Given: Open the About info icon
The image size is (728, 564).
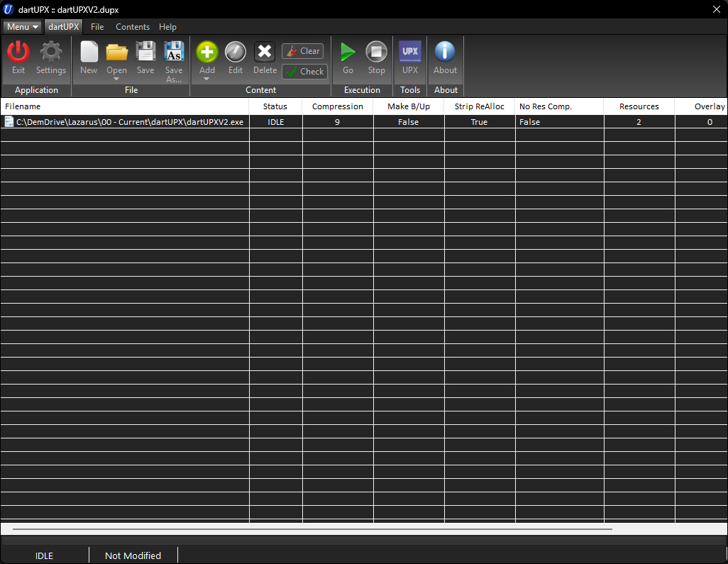Looking at the screenshot, I should tap(445, 52).
